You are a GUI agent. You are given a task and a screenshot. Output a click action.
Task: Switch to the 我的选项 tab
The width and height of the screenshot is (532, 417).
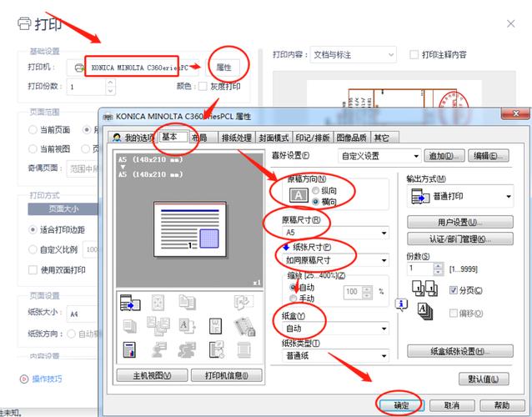click(133, 138)
